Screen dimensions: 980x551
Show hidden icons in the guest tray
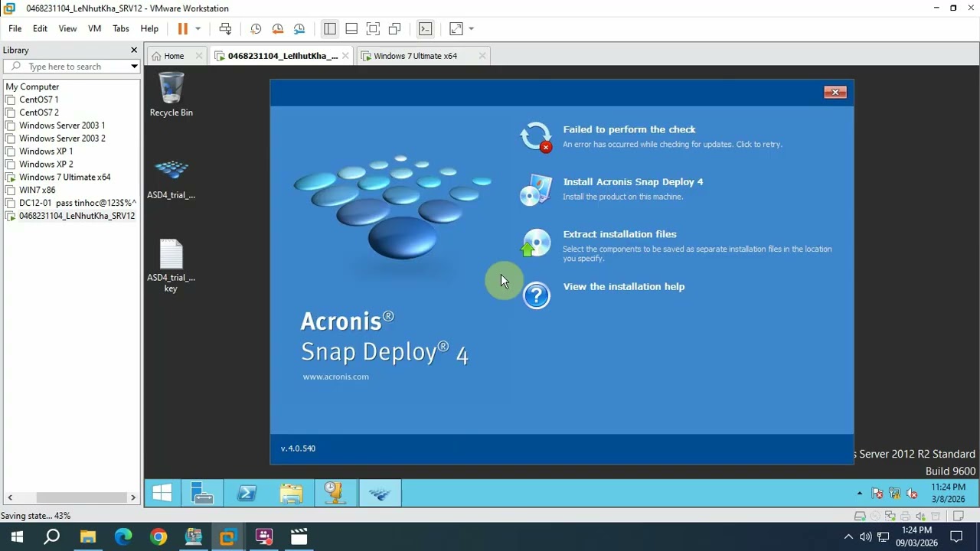pyautogui.click(x=860, y=494)
